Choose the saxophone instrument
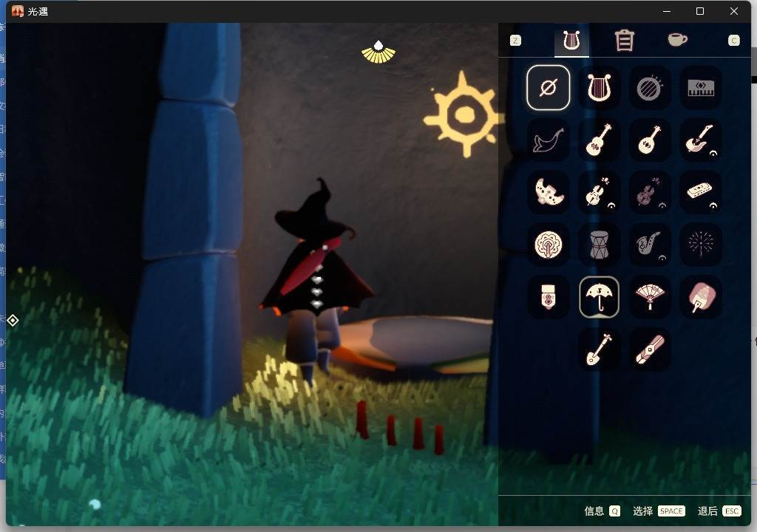Viewport: 757px width, 532px height. click(x=649, y=244)
